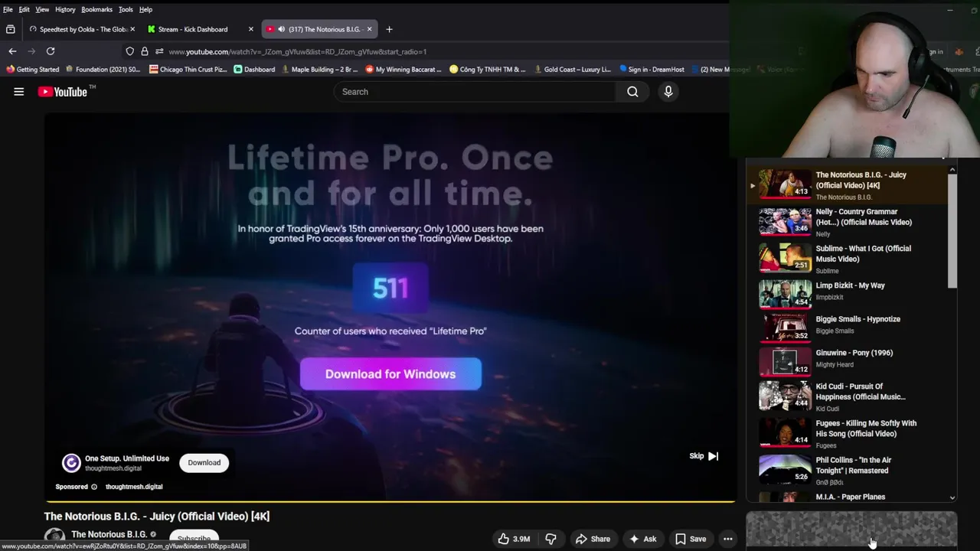This screenshot has height=551, width=980.
Task: Open the YouTube guide hamburger menu
Action: tap(18, 92)
